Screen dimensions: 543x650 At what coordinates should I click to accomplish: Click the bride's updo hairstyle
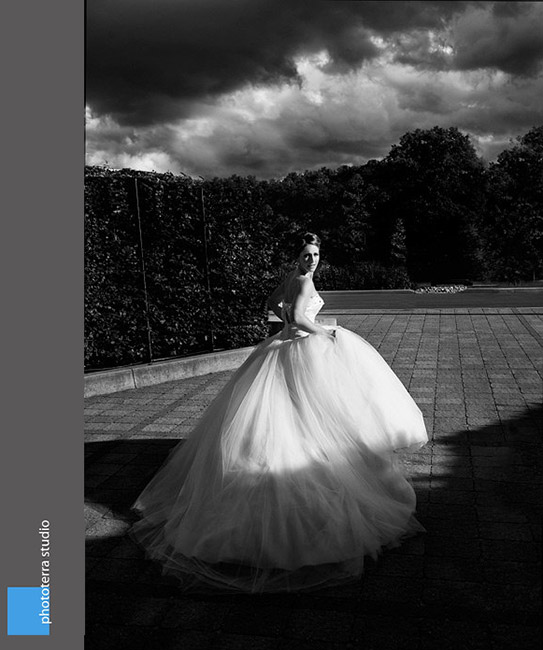[x=307, y=241]
